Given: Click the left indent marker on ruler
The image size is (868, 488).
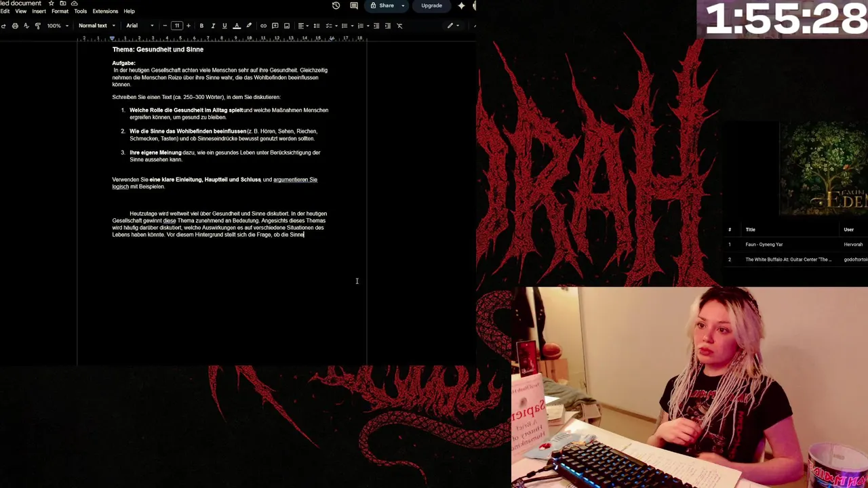Looking at the screenshot, I should tap(112, 39).
